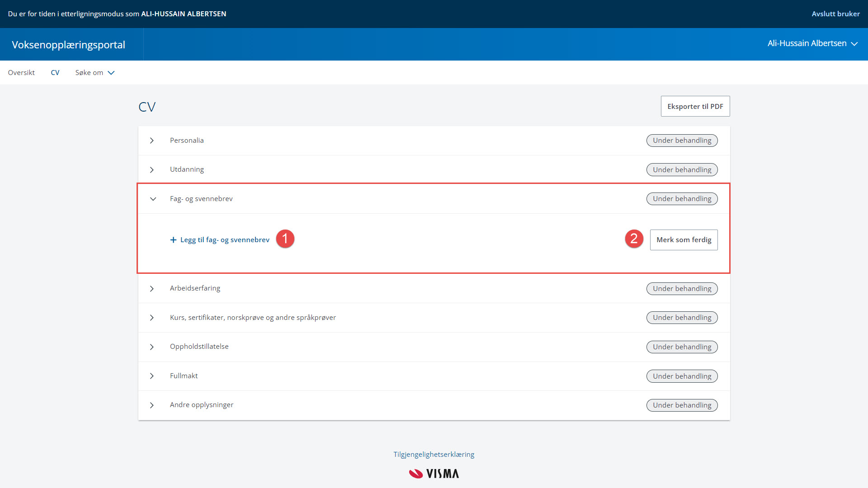Expand the Kurs, sertifikater, norskprøve section chevron
Image resolution: width=868 pixels, height=488 pixels.
(x=152, y=318)
